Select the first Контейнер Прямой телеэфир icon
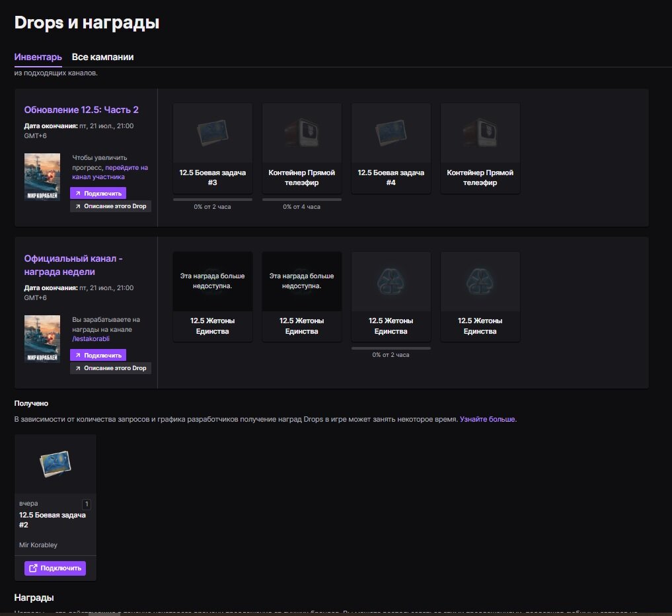The image size is (672, 616). coord(301,132)
